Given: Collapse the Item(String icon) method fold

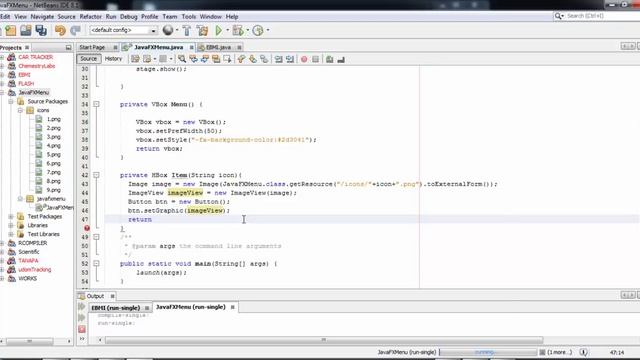Looking at the screenshot, I should (96, 175).
